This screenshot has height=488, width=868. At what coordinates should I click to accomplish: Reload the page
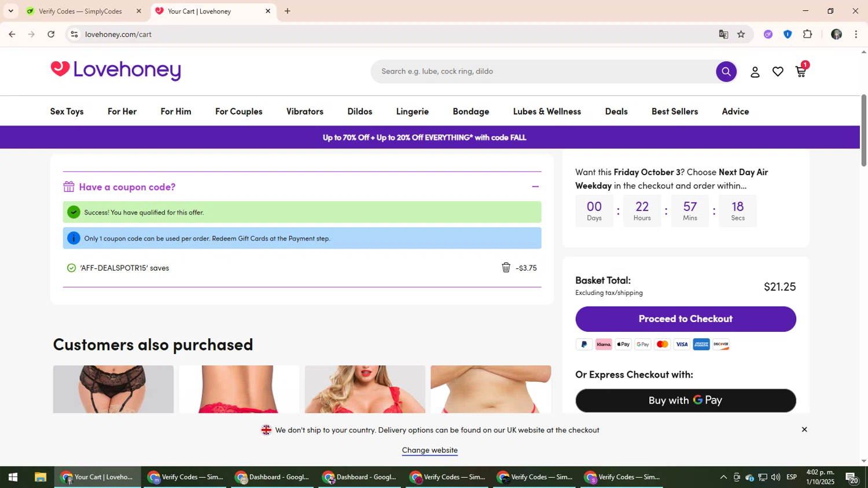click(51, 35)
